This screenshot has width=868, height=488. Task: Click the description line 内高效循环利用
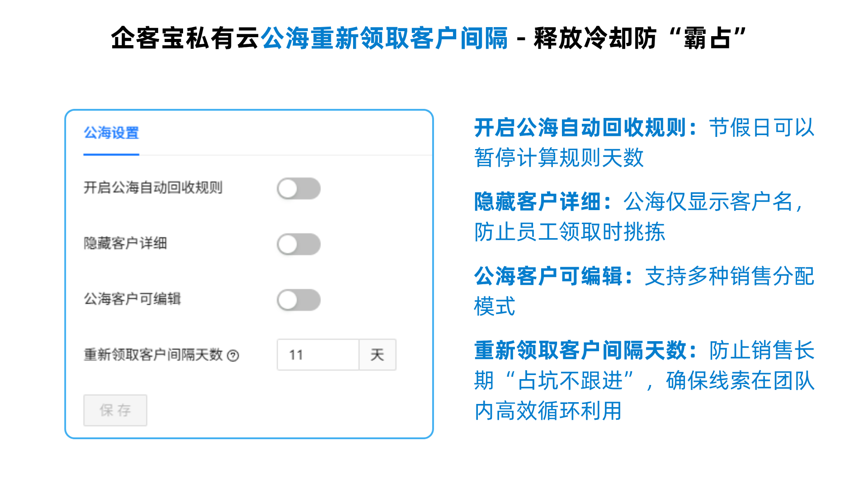[548, 411]
